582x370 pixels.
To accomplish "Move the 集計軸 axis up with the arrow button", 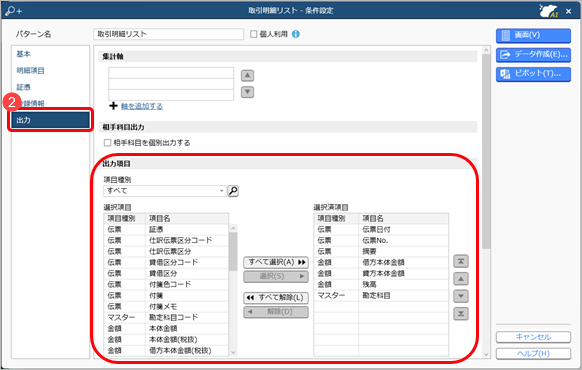I will click(x=248, y=76).
